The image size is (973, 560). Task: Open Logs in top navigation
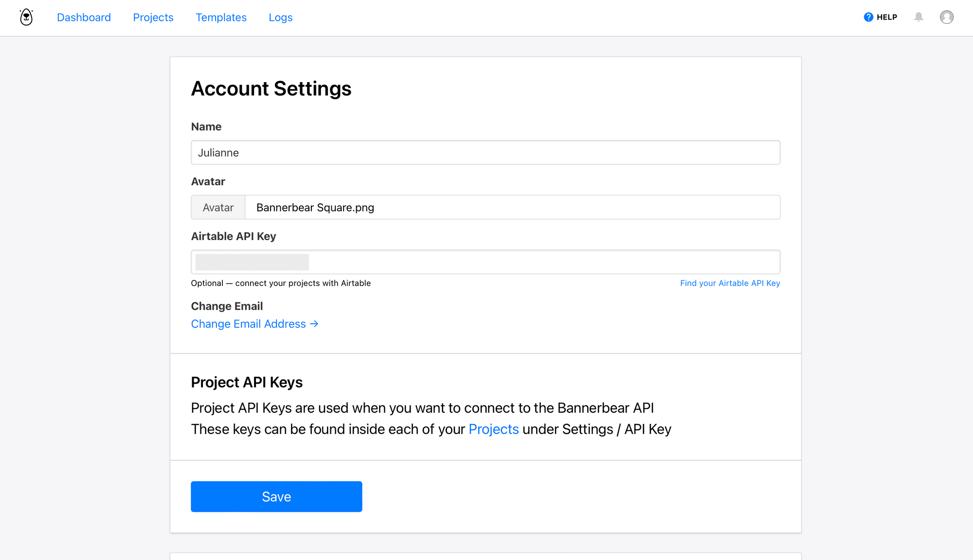[x=281, y=17]
